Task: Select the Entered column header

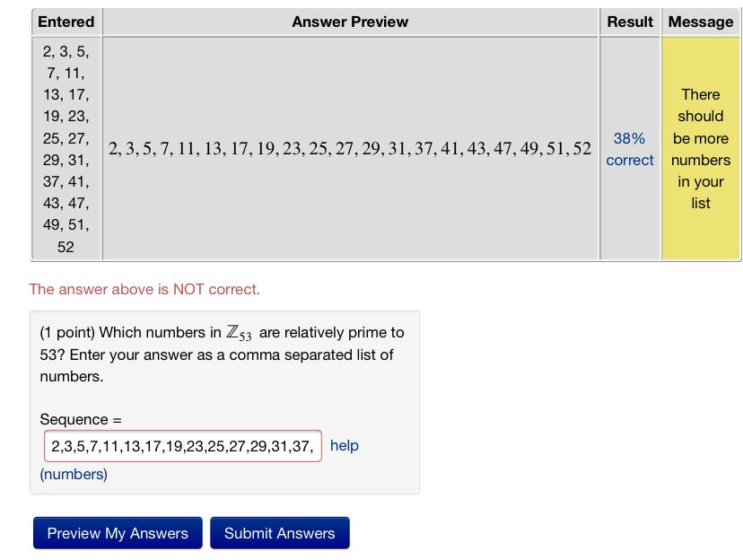Action: click(66, 22)
